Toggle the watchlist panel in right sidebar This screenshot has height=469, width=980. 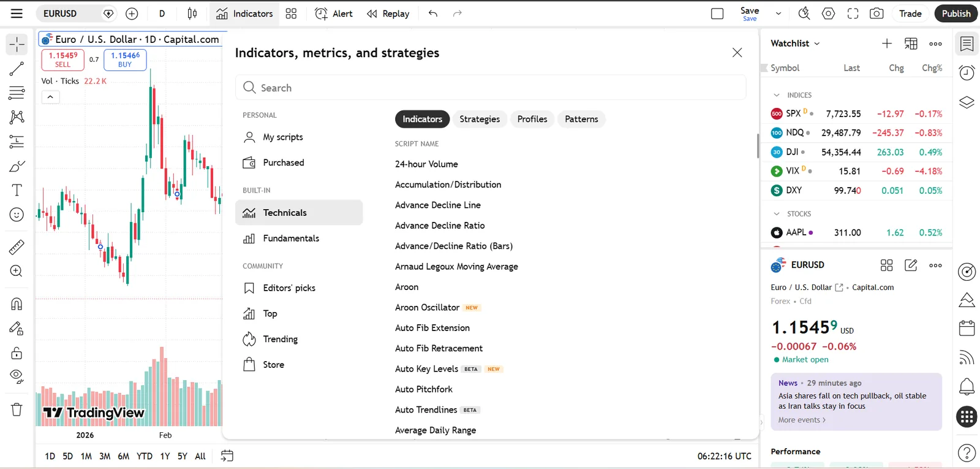pos(967,44)
